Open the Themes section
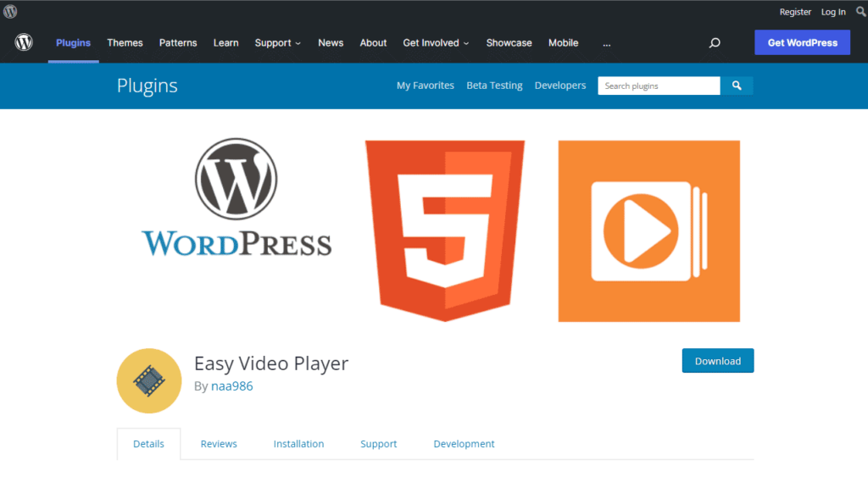Screen dimensions: 868x488 coord(125,42)
